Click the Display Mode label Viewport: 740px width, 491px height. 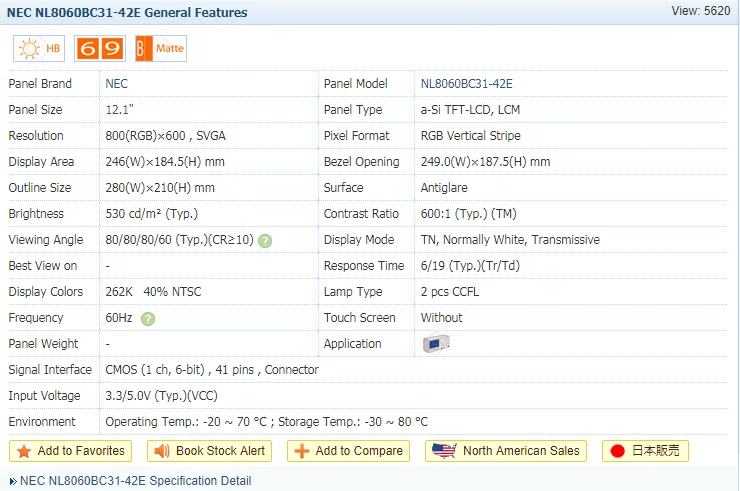click(359, 239)
